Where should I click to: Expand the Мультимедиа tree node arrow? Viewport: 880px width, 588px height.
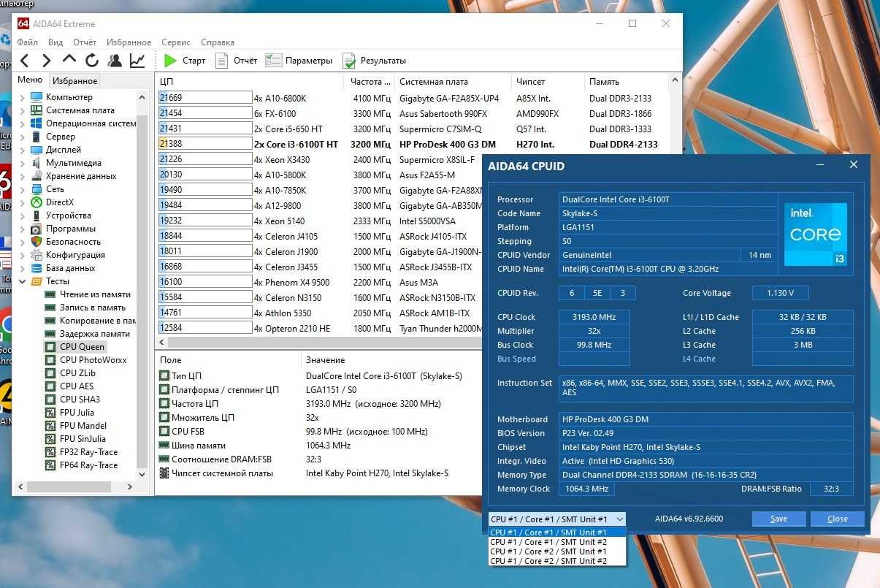pos(22,163)
